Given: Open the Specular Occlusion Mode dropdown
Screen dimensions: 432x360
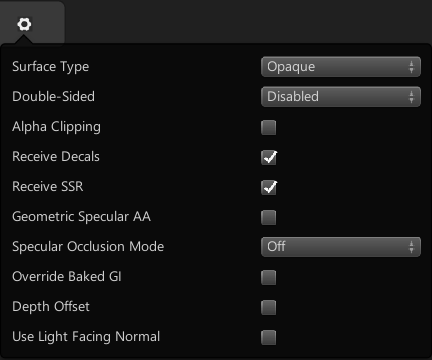Looking at the screenshot, I should pyautogui.click(x=341, y=247).
